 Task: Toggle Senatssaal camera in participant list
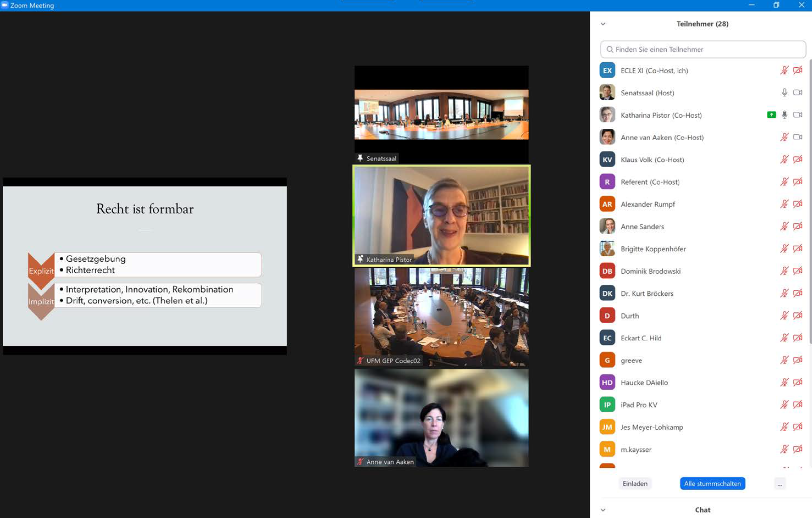798,93
